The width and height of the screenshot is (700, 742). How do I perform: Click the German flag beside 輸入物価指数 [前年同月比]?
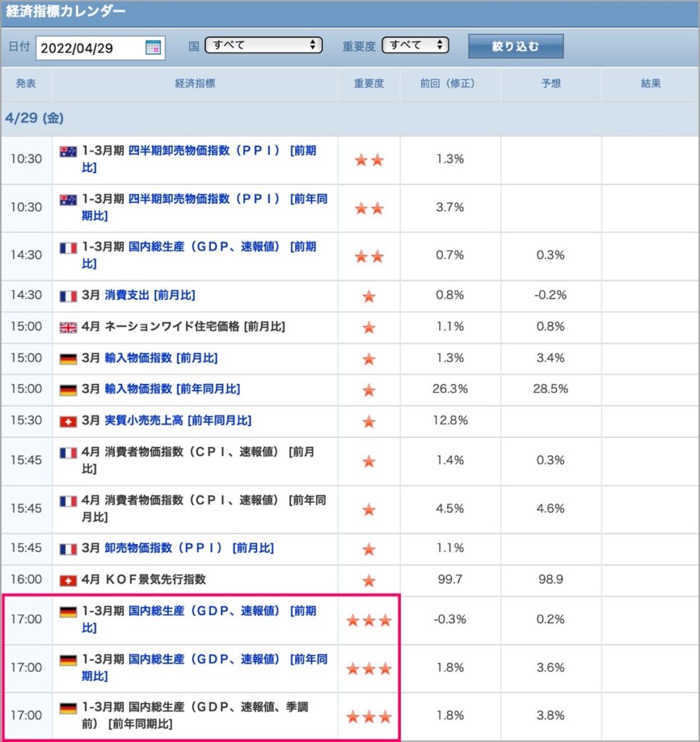[68, 389]
